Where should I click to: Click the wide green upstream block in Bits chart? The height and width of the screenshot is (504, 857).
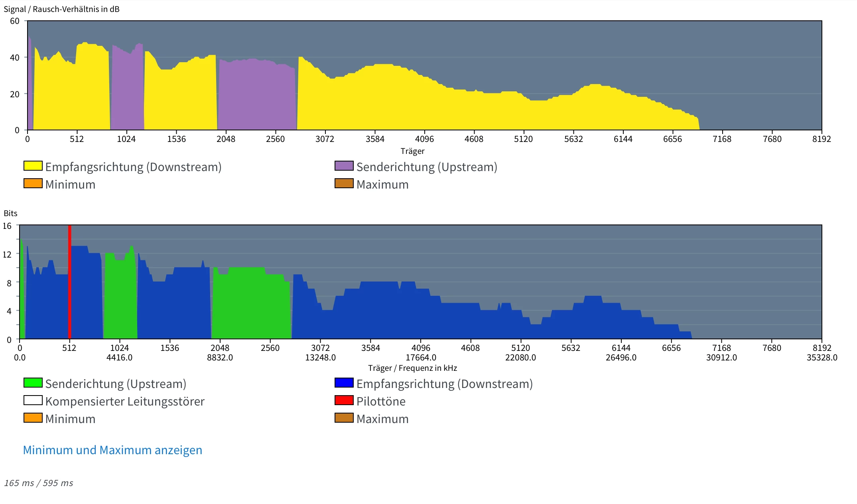pos(251,305)
